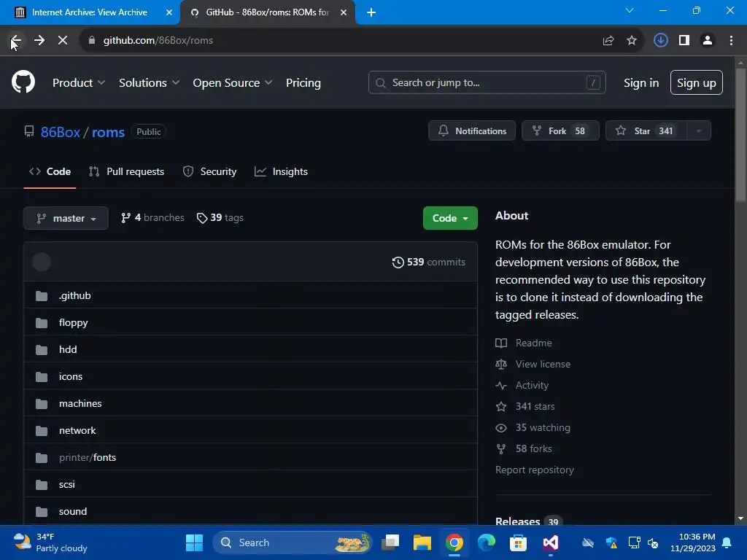The width and height of the screenshot is (747, 560).
Task: Star the roms repository
Action: tap(646, 131)
